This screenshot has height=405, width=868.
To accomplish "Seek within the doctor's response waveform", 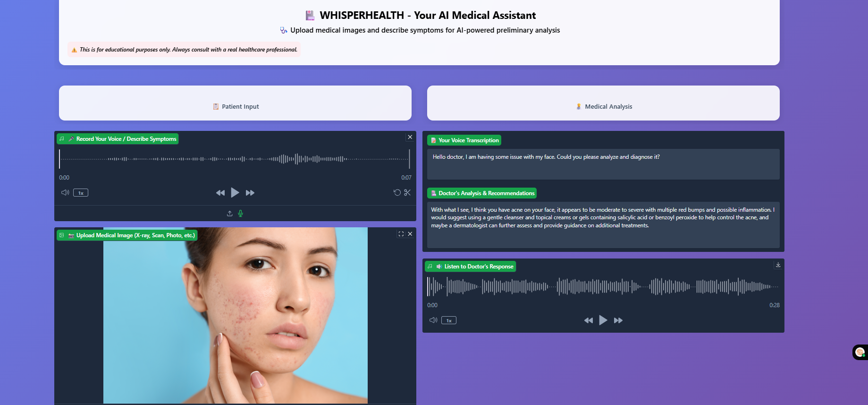I will (603, 286).
